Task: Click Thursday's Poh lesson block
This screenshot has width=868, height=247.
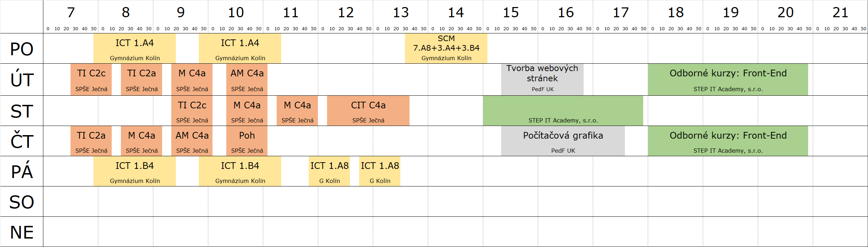Action: point(247,141)
